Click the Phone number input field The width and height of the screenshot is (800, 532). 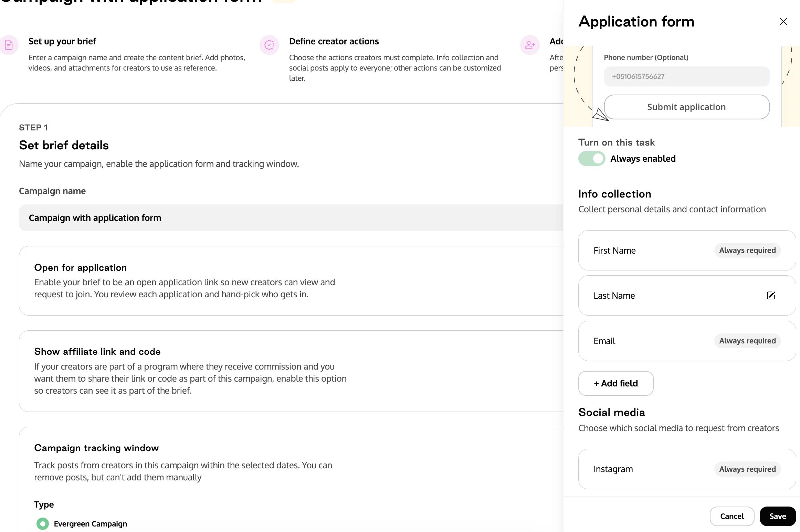[687, 76]
